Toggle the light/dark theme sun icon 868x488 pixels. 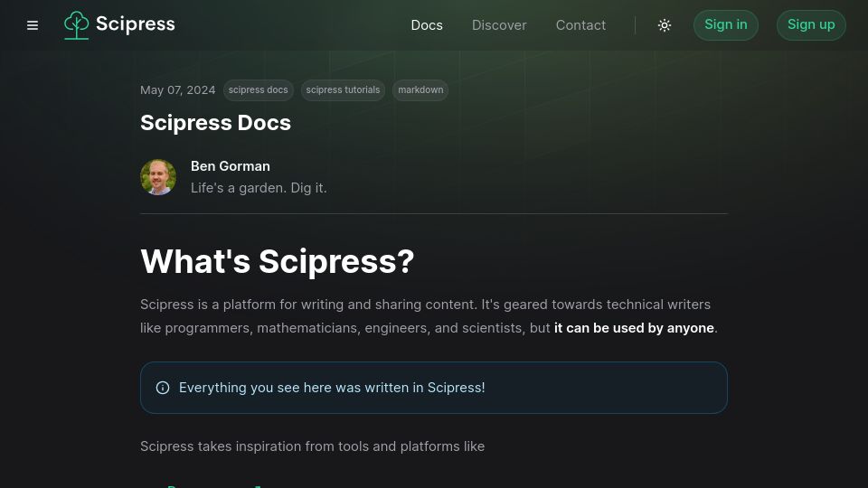click(x=665, y=25)
